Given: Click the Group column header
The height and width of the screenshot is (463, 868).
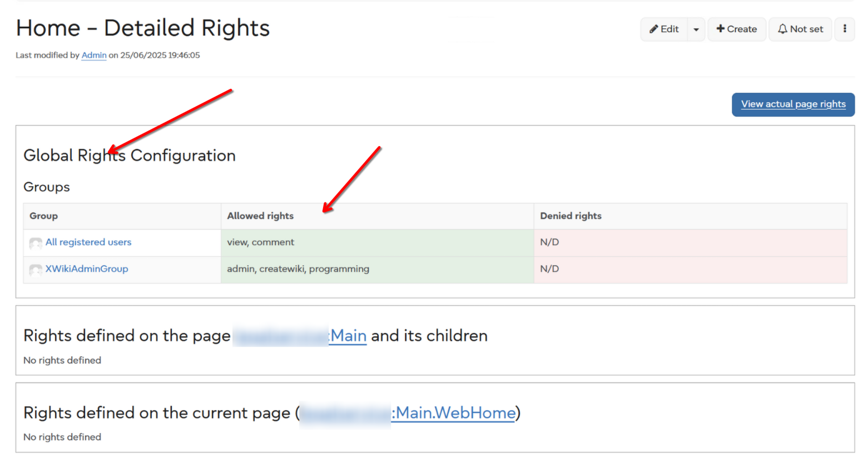Looking at the screenshot, I should (x=43, y=216).
